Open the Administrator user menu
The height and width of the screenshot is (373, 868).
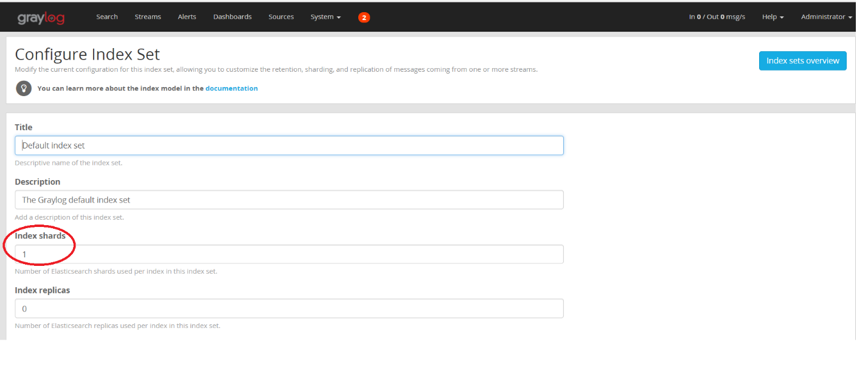click(x=826, y=17)
